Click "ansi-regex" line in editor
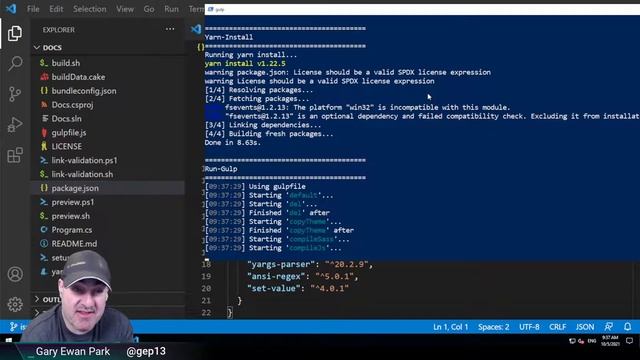Image resolution: width=640 pixels, height=360 pixels. [x=302, y=276]
